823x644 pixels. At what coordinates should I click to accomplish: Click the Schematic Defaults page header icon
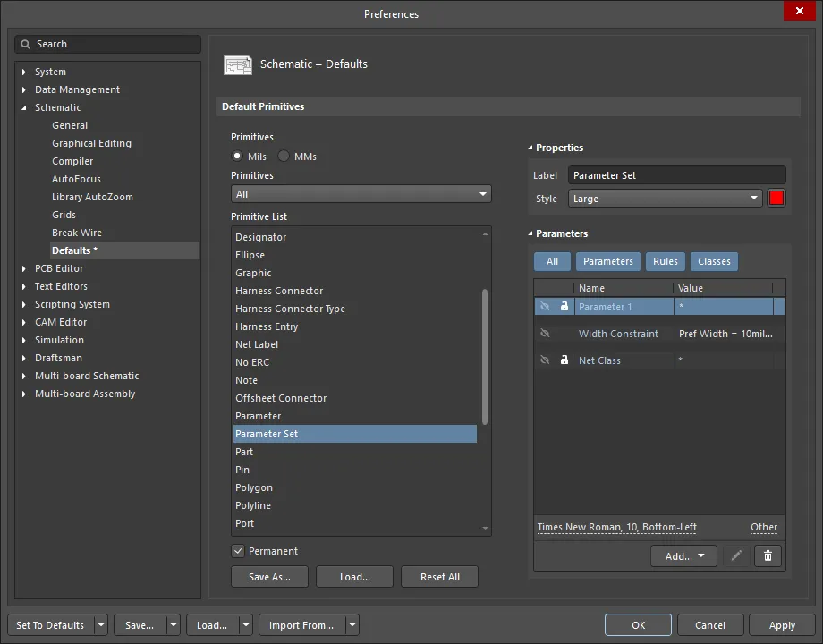238,64
